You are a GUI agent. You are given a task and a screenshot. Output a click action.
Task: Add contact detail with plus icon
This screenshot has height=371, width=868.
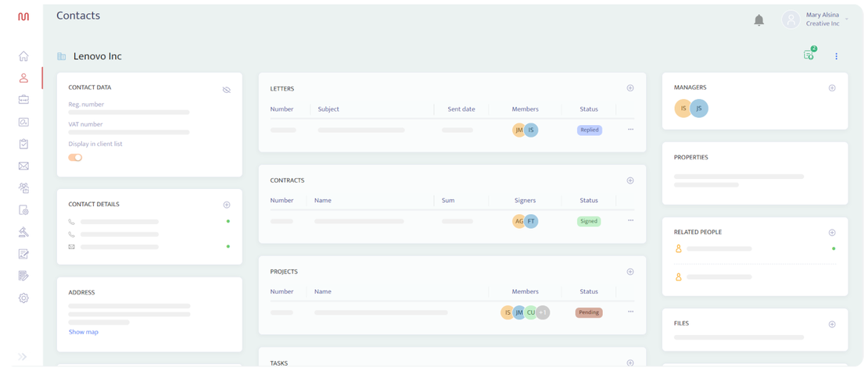(227, 205)
